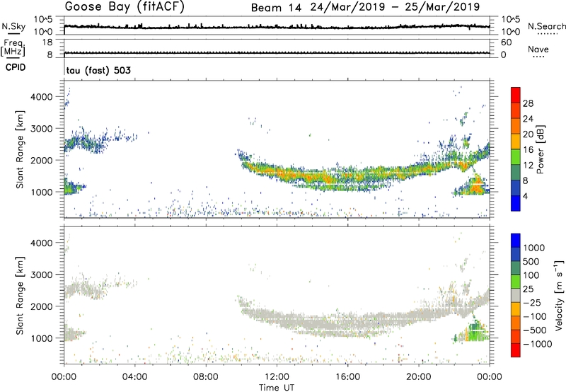Click the blue top of the Velocity color bar
The image size is (566, 392).
[516, 241]
